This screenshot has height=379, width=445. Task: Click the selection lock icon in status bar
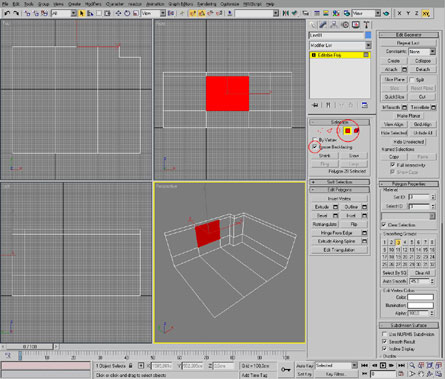[131, 366]
